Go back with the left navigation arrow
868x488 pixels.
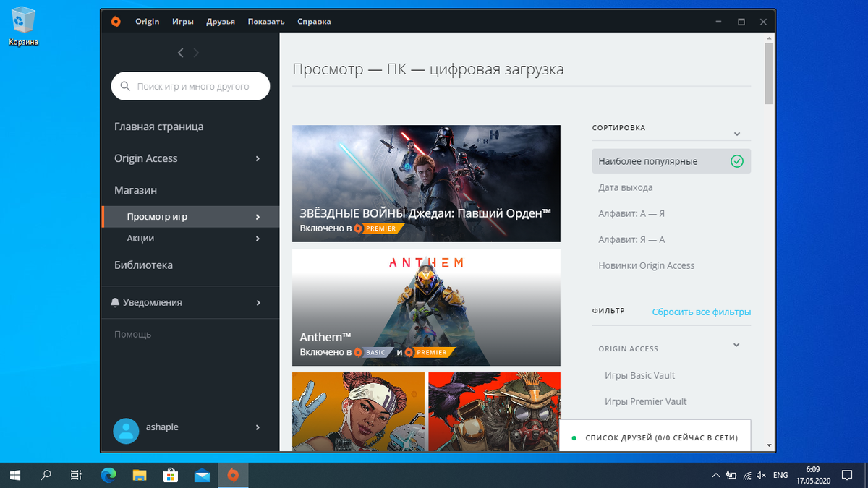(181, 52)
